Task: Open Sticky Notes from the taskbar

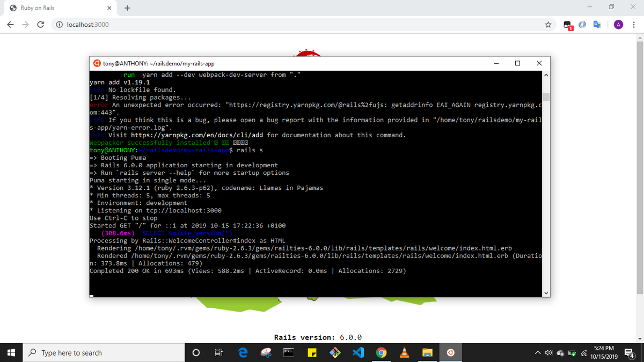Action: click(312, 352)
